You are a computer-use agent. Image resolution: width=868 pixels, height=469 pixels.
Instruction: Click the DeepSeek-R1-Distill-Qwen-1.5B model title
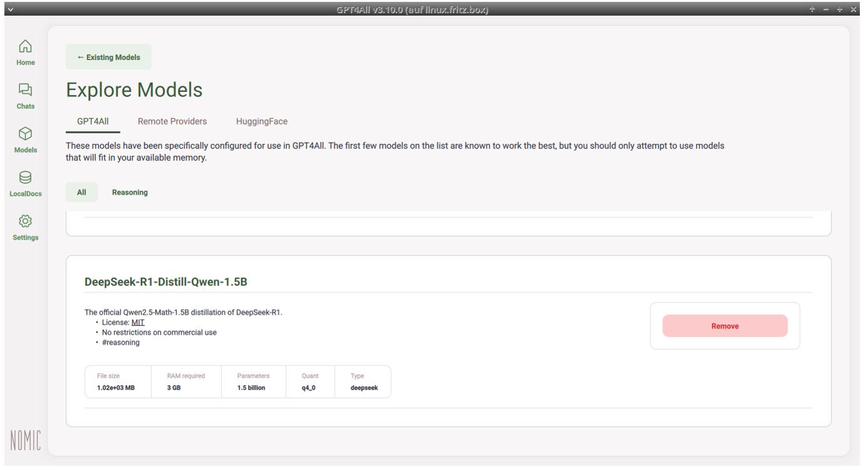click(x=166, y=282)
